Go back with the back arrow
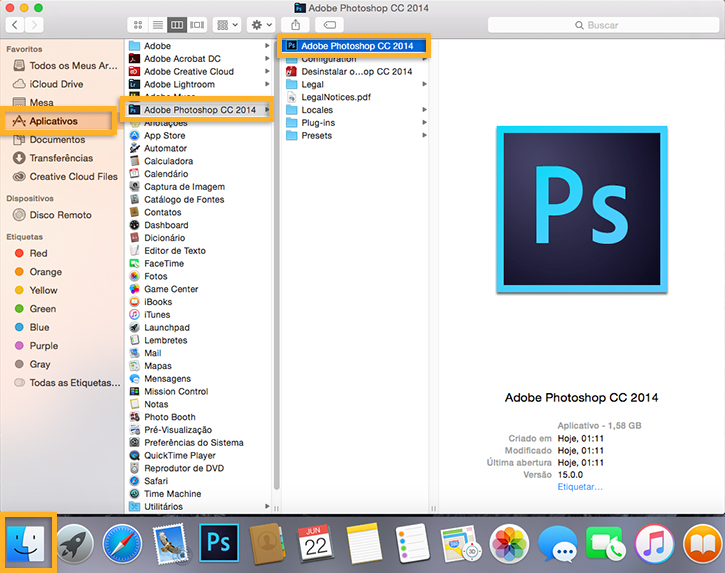725x573 pixels. point(15,25)
